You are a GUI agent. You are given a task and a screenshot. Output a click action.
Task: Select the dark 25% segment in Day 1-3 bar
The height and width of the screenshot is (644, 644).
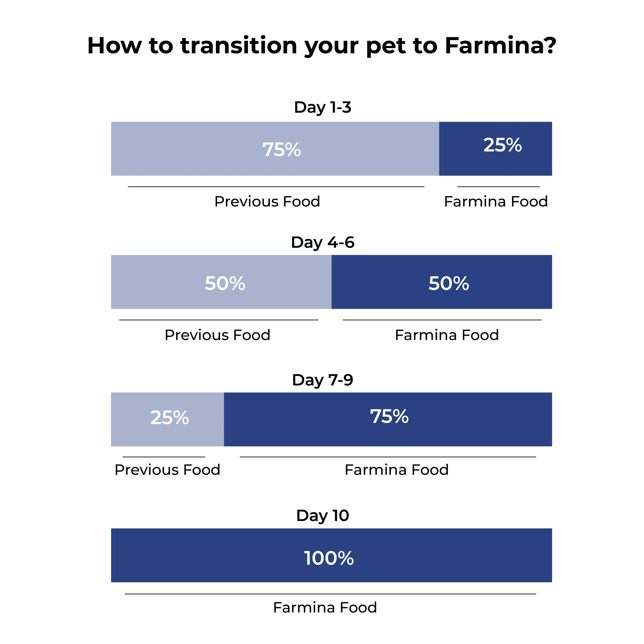(x=495, y=149)
